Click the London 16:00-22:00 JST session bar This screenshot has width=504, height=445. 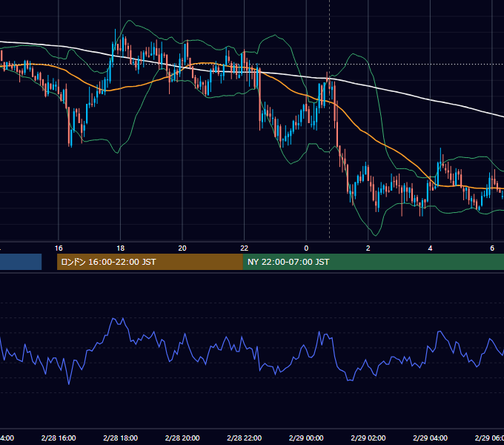(150, 262)
